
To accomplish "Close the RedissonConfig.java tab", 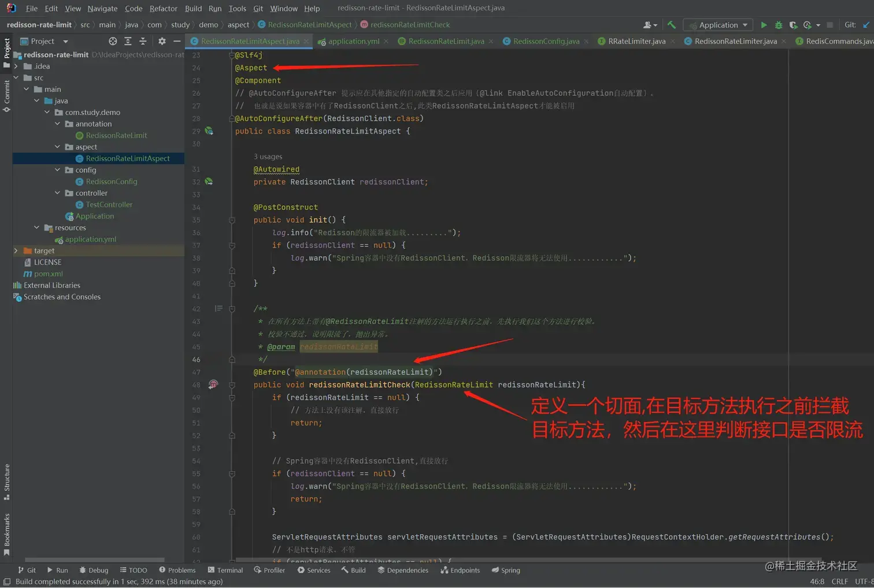I will point(586,42).
